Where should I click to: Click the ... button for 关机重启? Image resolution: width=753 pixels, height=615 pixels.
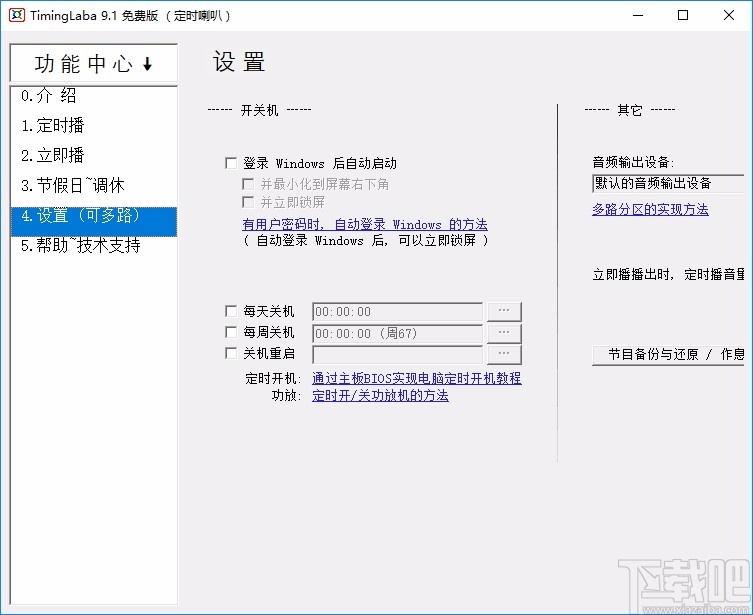click(x=504, y=355)
